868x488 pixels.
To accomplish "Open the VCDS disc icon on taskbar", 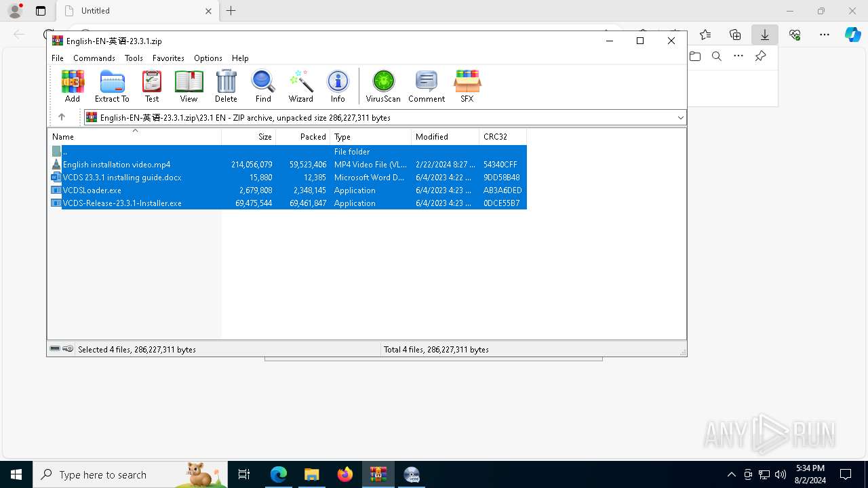I will (412, 474).
